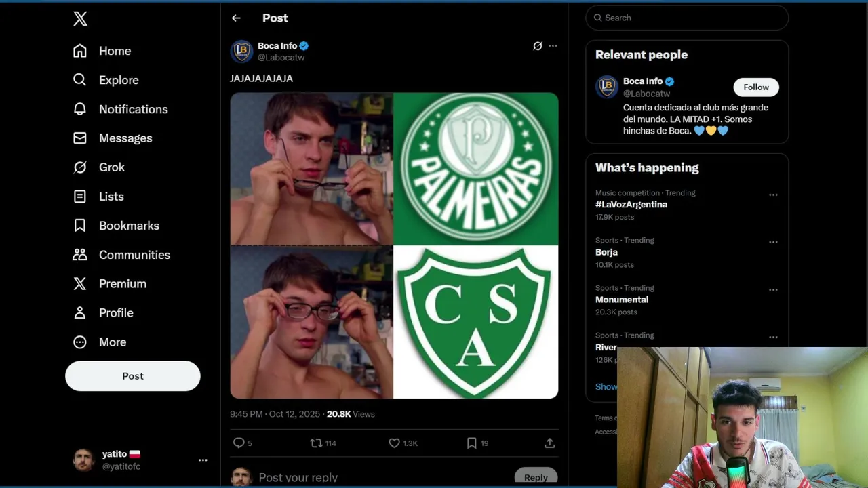Click the Grok icon on the post
The image size is (868, 488).
538,46
